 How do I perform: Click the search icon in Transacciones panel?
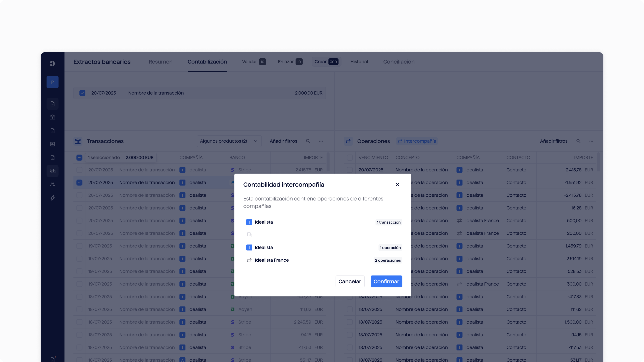click(308, 141)
